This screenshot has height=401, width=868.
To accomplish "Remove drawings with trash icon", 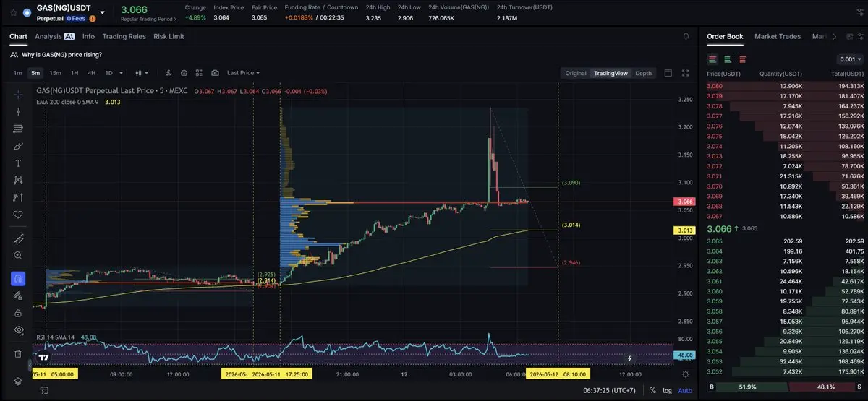I will click(18, 353).
